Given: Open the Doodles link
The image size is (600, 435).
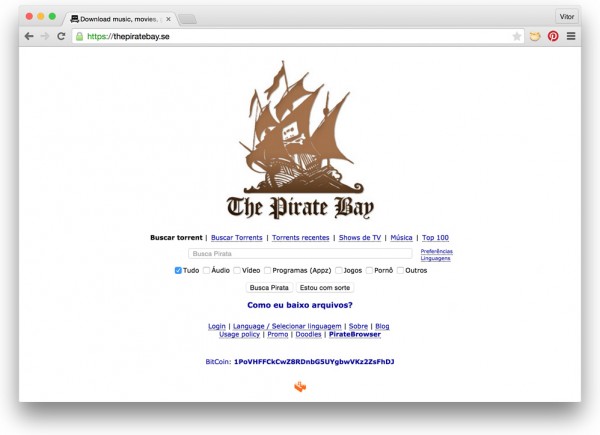Looking at the screenshot, I should [x=308, y=334].
